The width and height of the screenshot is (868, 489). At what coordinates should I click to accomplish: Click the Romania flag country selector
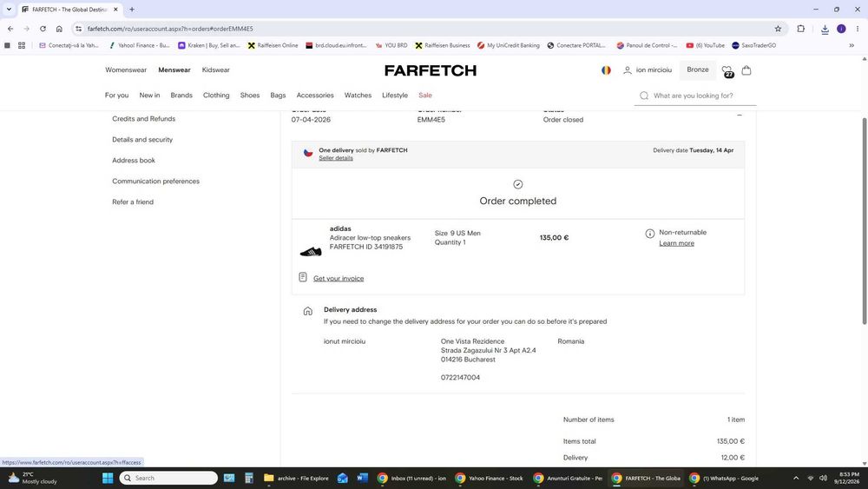click(606, 70)
